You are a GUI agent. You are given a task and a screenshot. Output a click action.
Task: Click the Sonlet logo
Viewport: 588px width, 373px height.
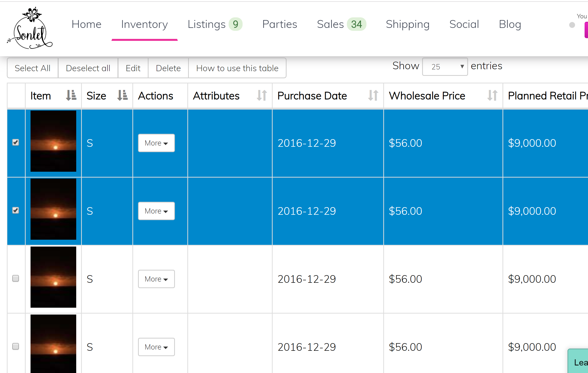tap(30, 28)
